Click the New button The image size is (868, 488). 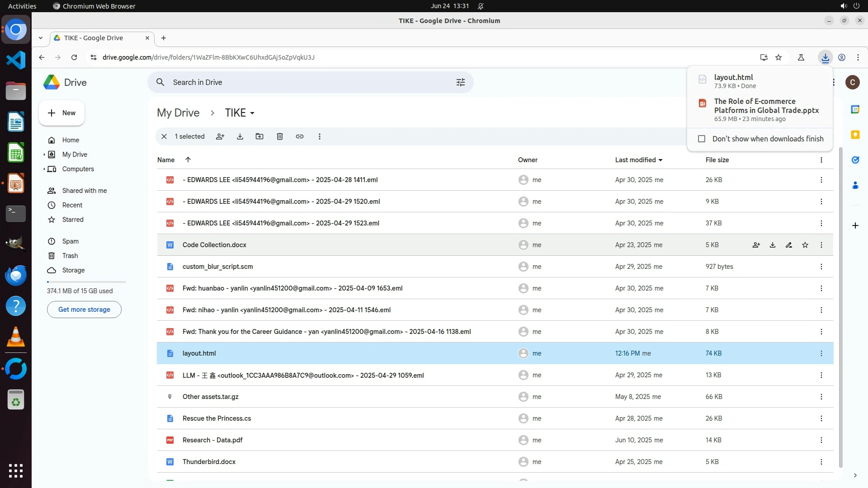61,113
